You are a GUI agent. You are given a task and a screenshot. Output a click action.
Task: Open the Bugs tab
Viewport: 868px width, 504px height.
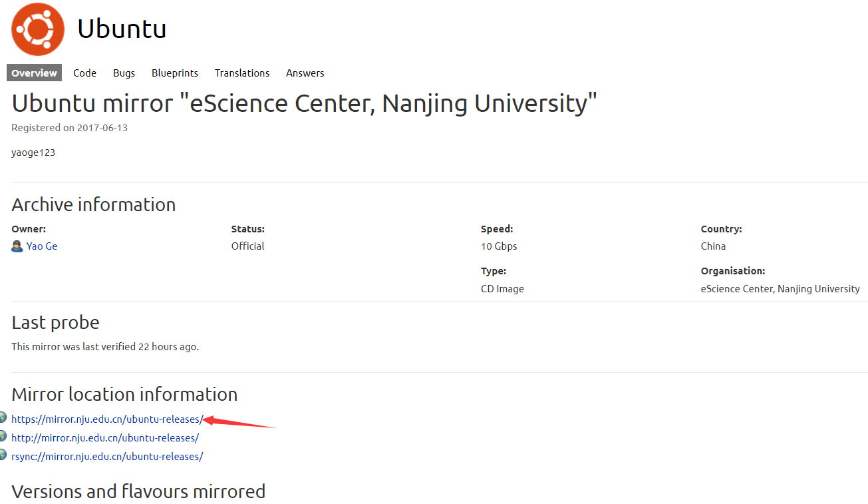(x=124, y=73)
